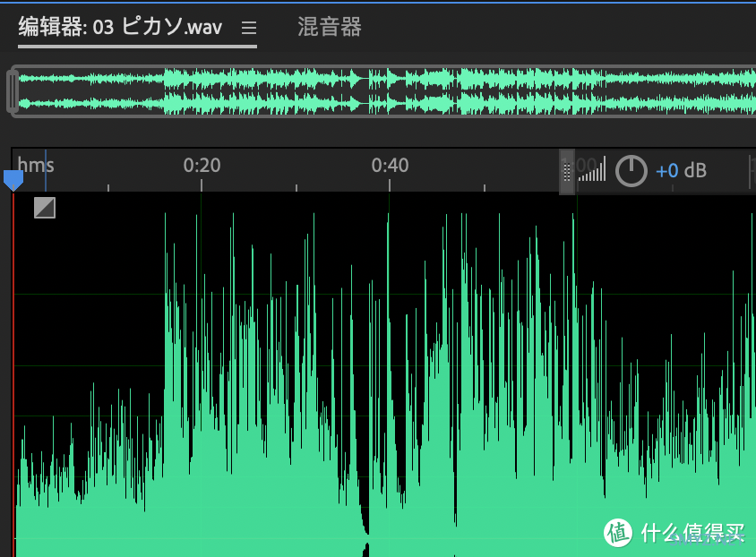Image resolution: width=756 pixels, height=557 pixels.
Task: Click the 0:20 mark on the time ruler
Action: [x=202, y=166]
